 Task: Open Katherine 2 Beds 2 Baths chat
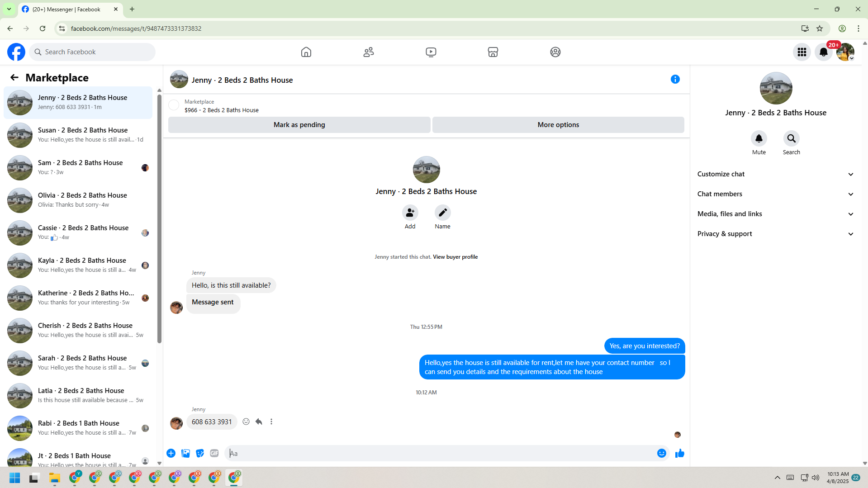coord(78,298)
